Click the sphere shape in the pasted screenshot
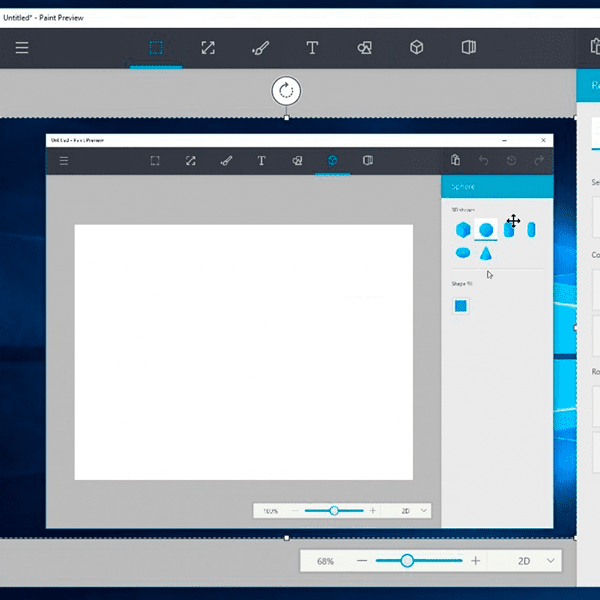This screenshot has height=600, width=600. (486, 230)
